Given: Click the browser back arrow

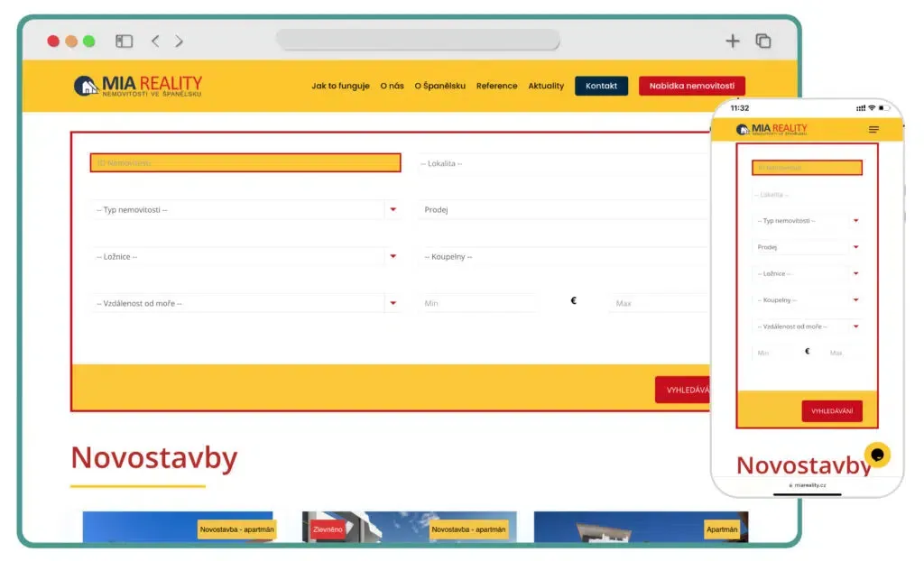Looking at the screenshot, I should pos(155,41).
